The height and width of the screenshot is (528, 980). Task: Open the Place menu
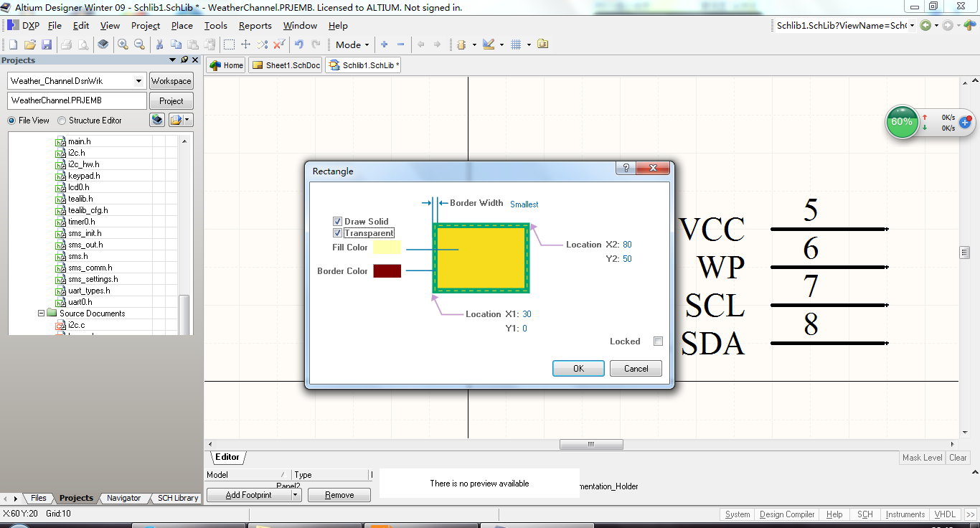point(182,25)
